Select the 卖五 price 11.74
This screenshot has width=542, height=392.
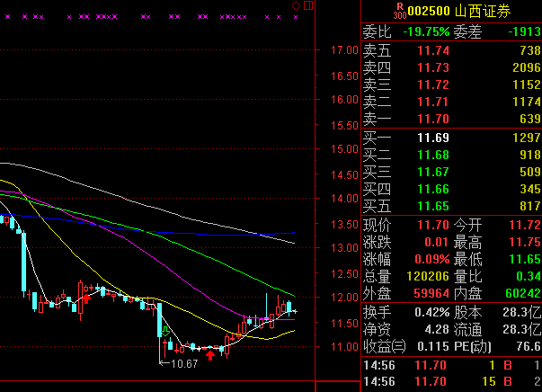pos(433,51)
